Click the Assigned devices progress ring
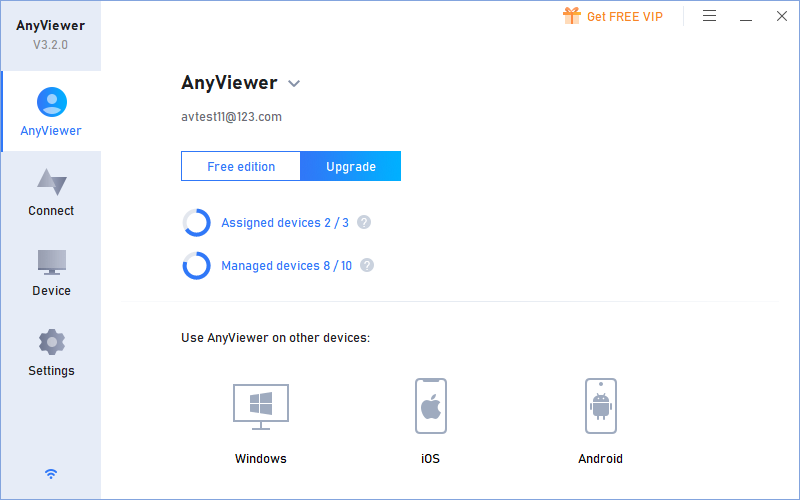Viewport: 800px width, 500px height. click(x=196, y=223)
